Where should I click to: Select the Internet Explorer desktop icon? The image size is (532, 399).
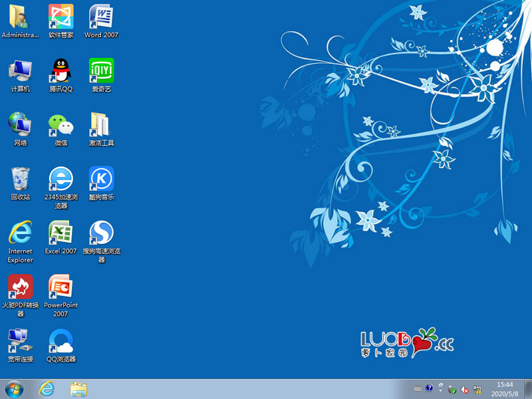pyautogui.click(x=20, y=232)
